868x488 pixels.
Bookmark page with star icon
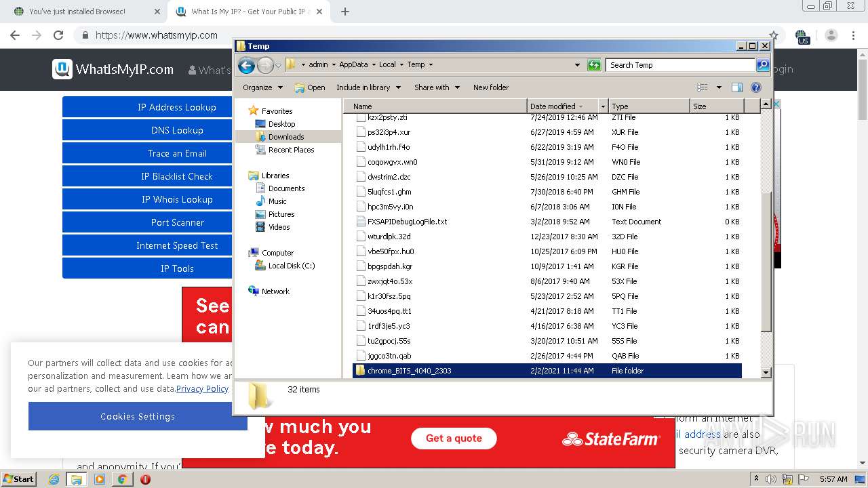pos(774,35)
